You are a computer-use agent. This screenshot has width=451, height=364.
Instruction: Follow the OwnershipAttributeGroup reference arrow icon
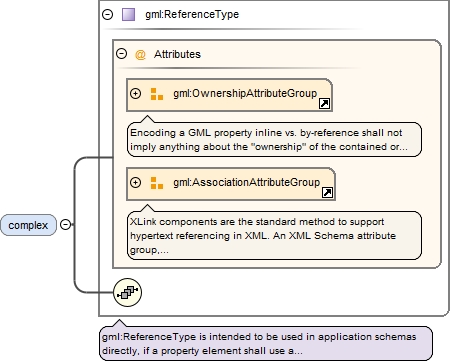coord(324,104)
